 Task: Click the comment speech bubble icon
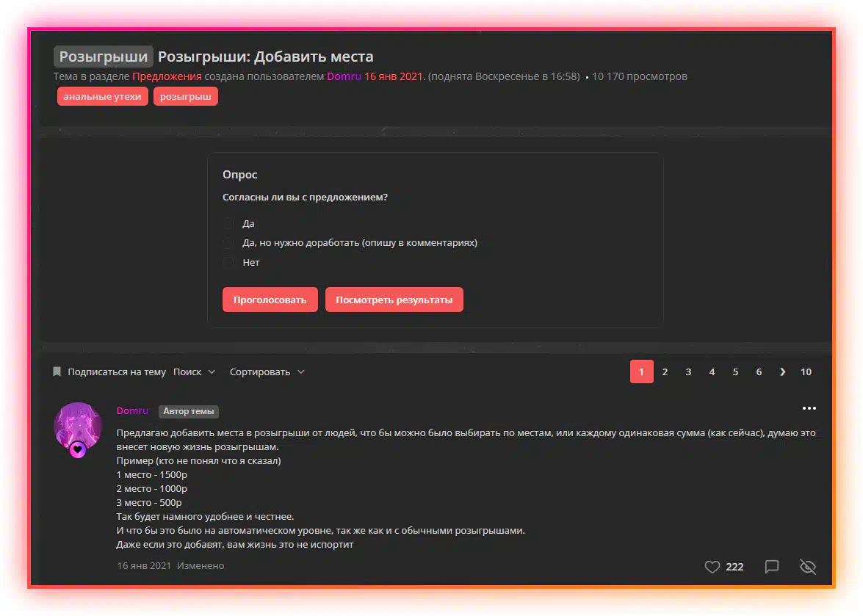(x=771, y=567)
